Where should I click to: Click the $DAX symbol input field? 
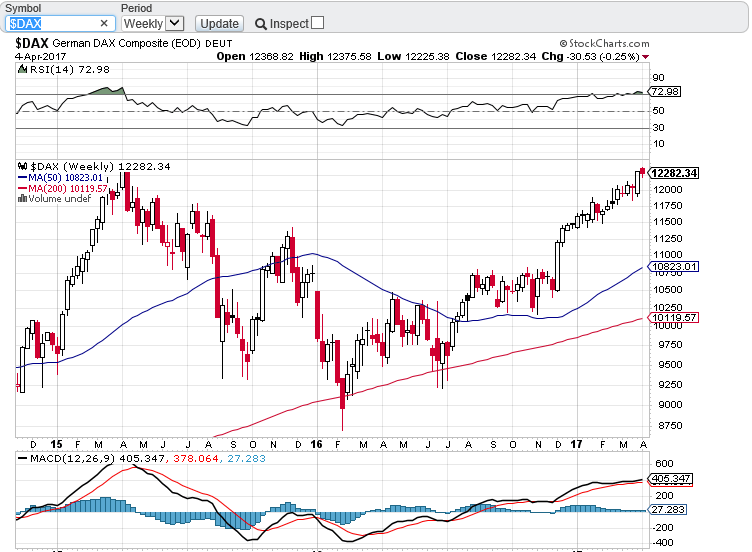coord(60,23)
